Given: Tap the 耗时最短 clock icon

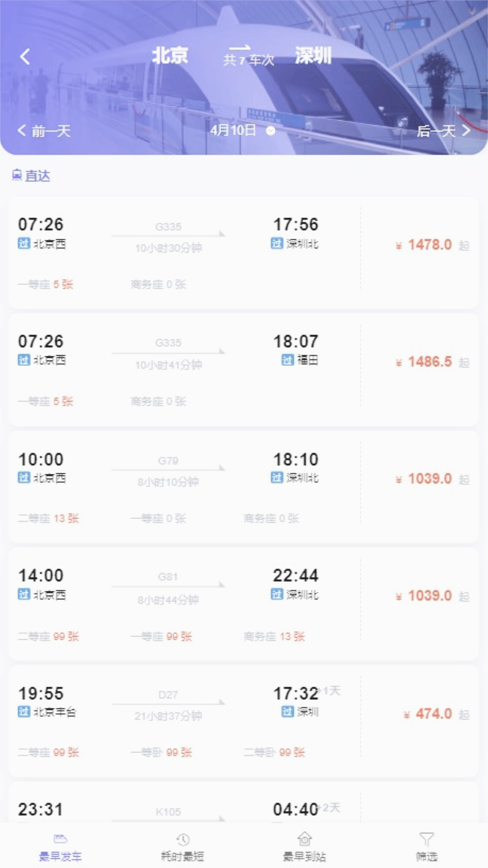Looking at the screenshot, I should point(183,840).
